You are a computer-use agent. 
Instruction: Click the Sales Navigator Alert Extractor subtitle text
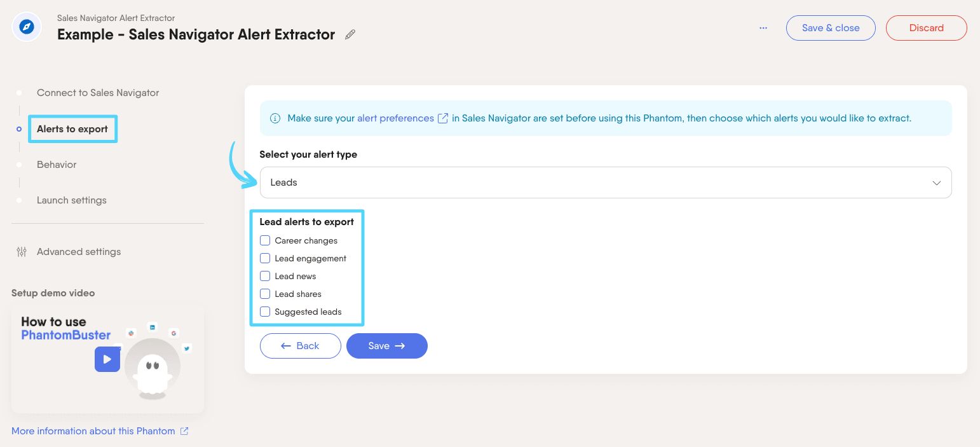pos(116,18)
